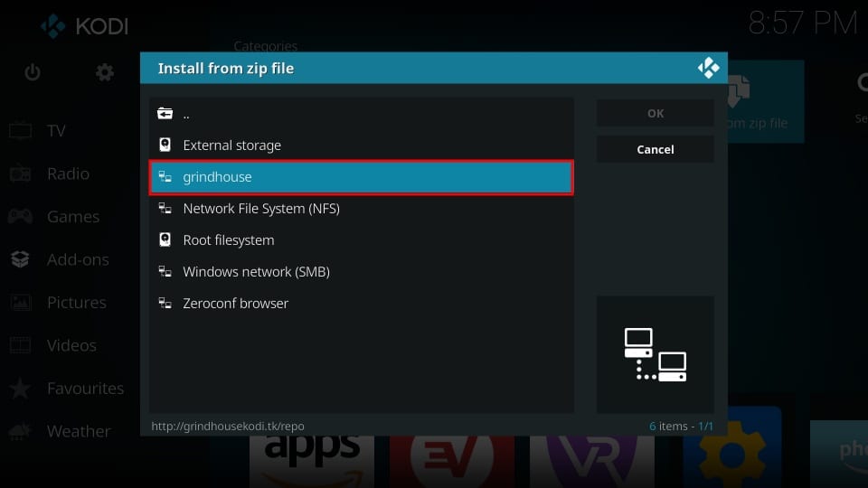Image resolution: width=868 pixels, height=488 pixels.
Task: Open Games section in main menu
Action: [73, 216]
